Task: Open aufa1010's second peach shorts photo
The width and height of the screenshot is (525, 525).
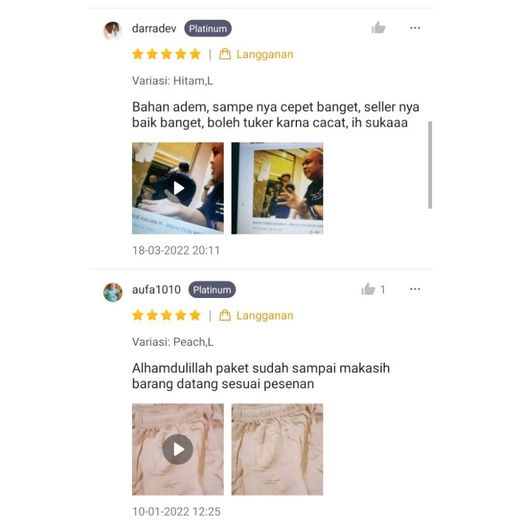Action: 277,449
